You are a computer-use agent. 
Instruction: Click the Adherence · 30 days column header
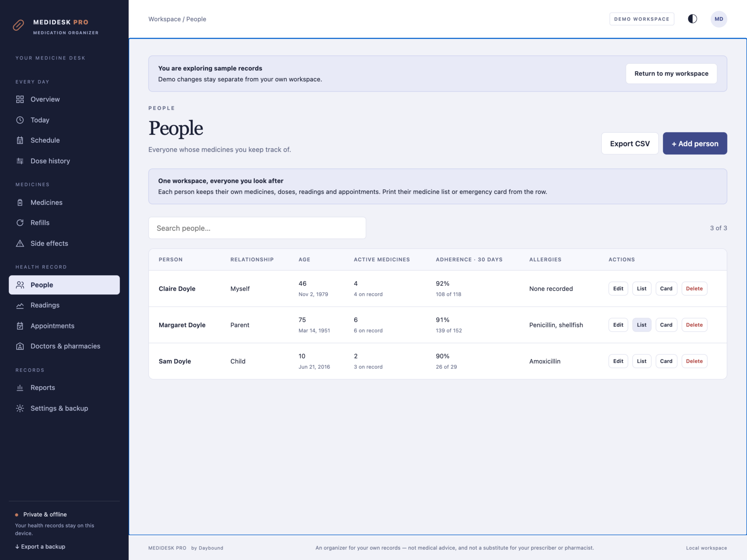(x=469, y=259)
